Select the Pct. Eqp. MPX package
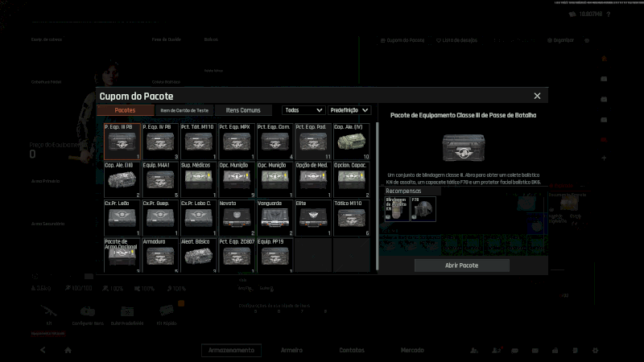644x362 pixels. coord(237,142)
